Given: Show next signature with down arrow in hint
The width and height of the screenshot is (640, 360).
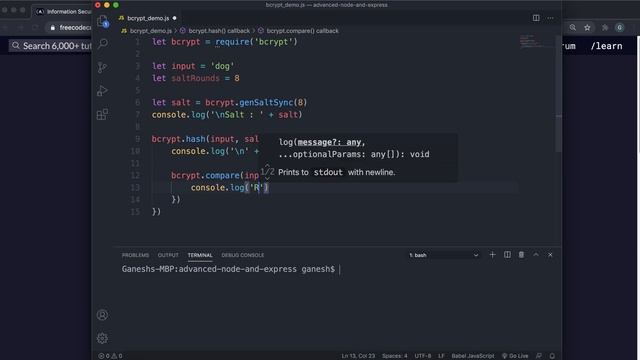Looking at the screenshot, I should (267, 178).
